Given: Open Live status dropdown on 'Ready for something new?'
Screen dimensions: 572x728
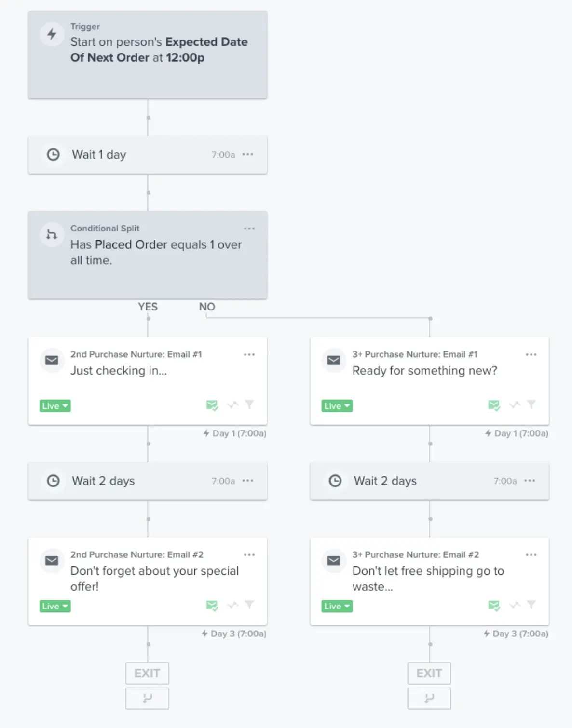Looking at the screenshot, I should [337, 406].
